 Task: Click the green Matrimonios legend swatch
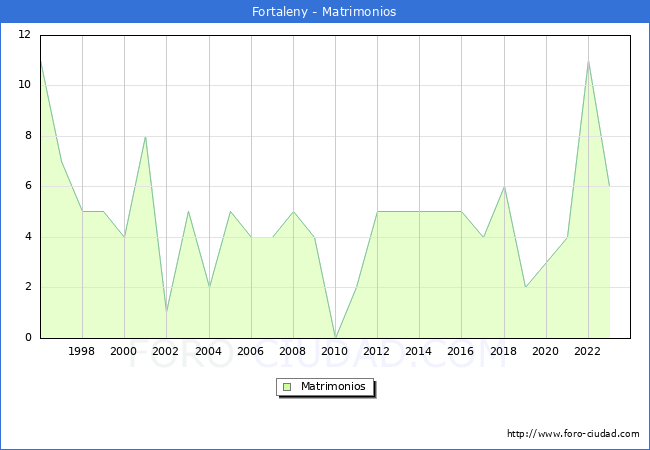[x=287, y=386]
